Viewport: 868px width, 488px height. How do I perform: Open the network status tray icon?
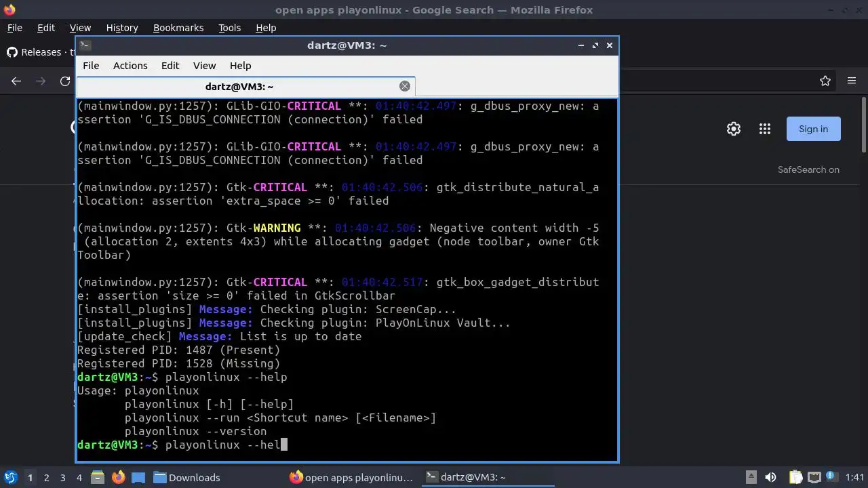click(x=814, y=477)
